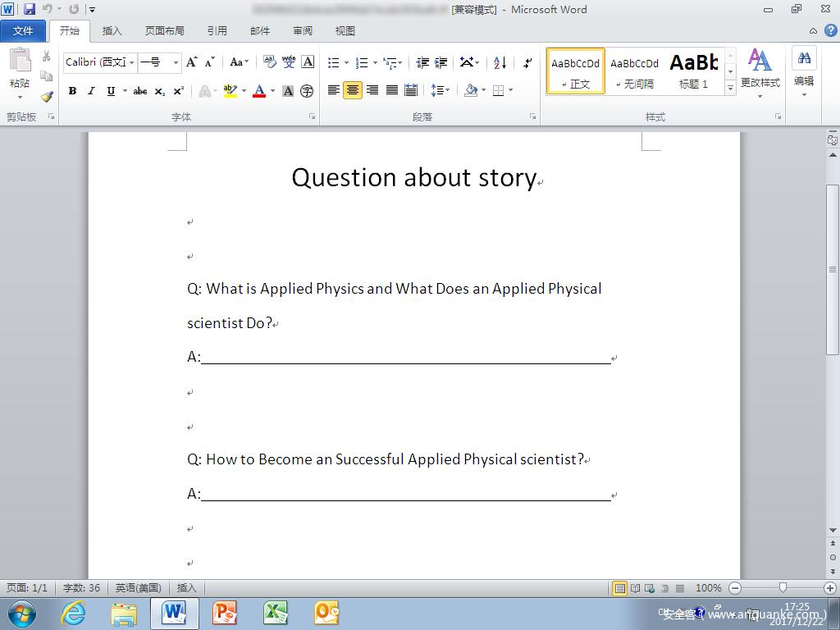Image resolution: width=840 pixels, height=630 pixels.
Task: Toggle center alignment off
Action: (353, 90)
